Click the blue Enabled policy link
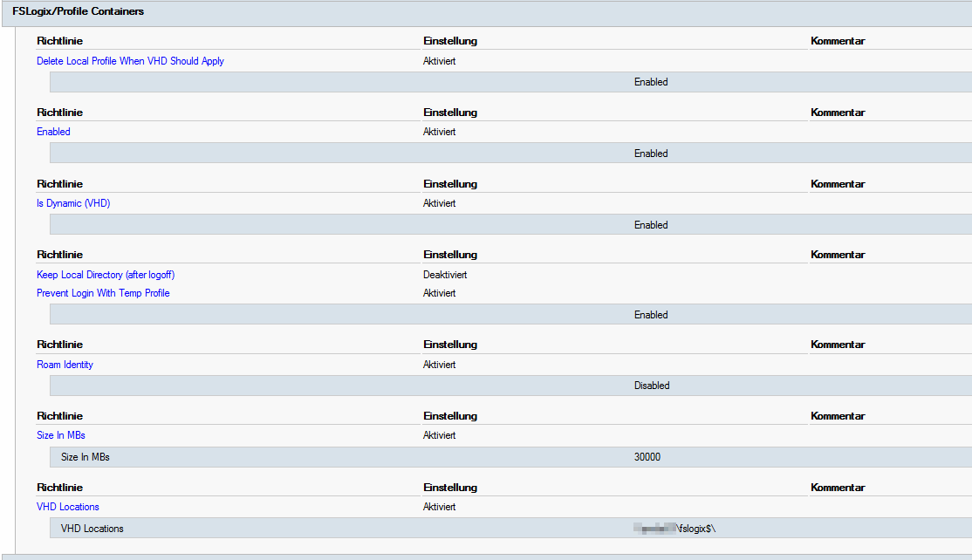This screenshot has width=972, height=560. point(53,132)
